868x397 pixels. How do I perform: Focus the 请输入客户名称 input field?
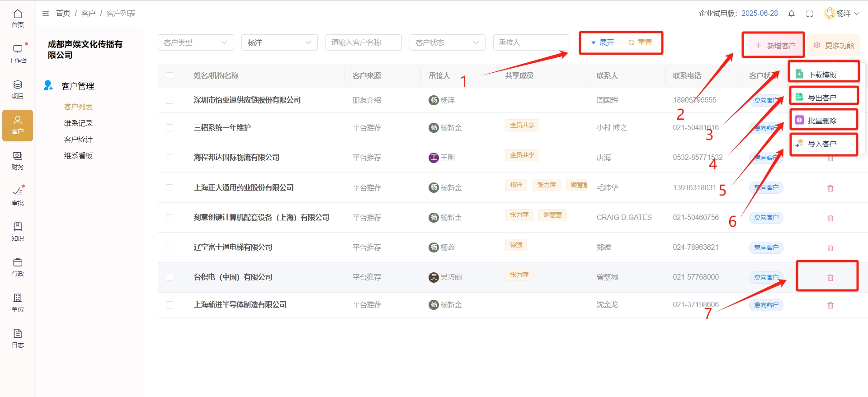point(363,42)
